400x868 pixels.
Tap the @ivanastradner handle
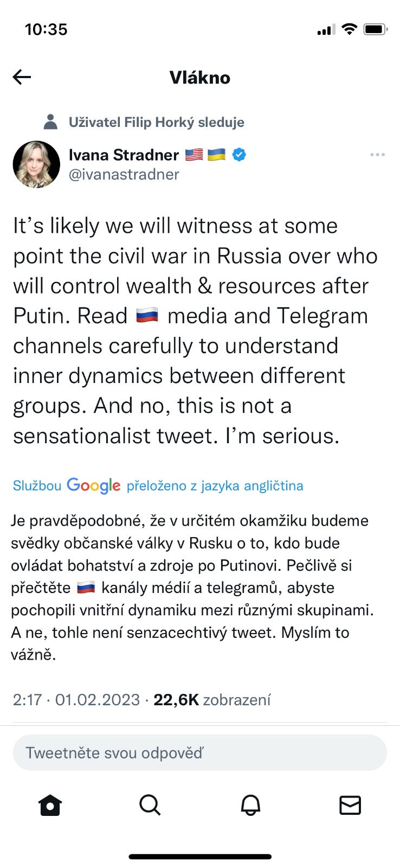point(124,175)
